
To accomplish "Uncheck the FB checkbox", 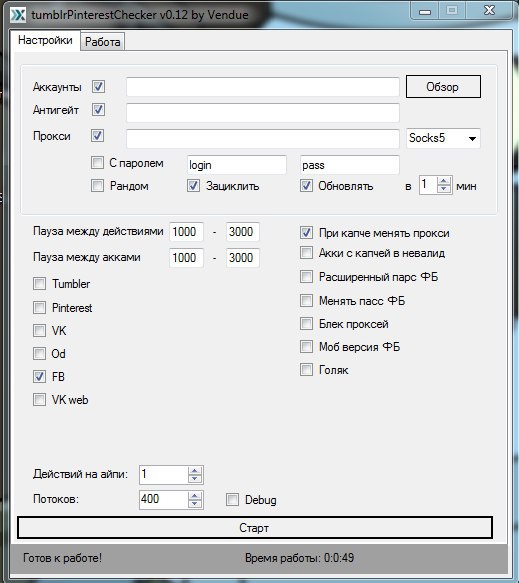I will coord(39,376).
